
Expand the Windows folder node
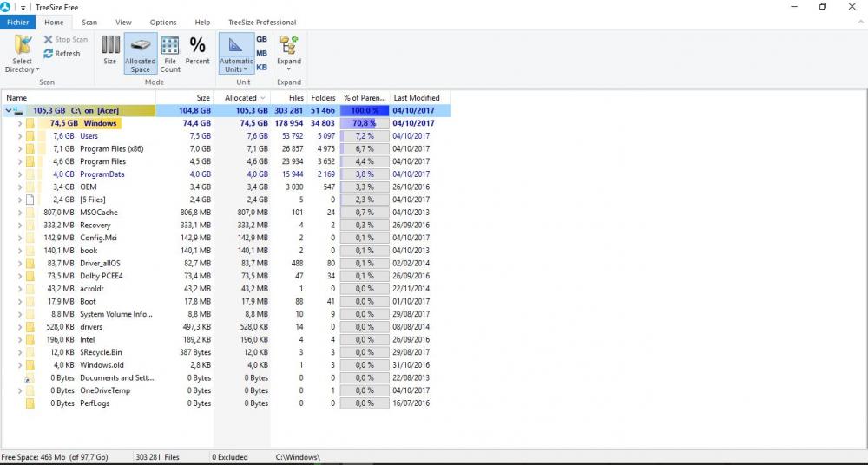(19, 124)
